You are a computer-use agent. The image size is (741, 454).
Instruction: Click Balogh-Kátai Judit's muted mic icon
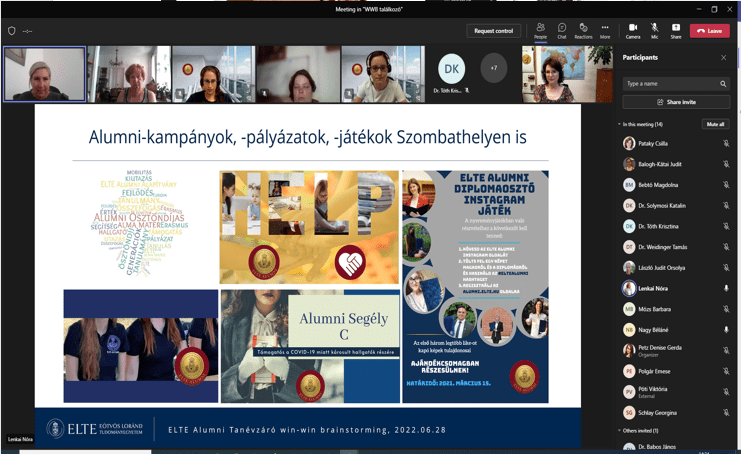[x=726, y=164]
